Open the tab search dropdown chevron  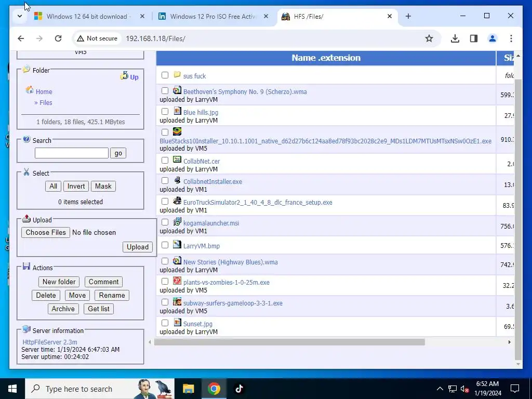(x=20, y=16)
